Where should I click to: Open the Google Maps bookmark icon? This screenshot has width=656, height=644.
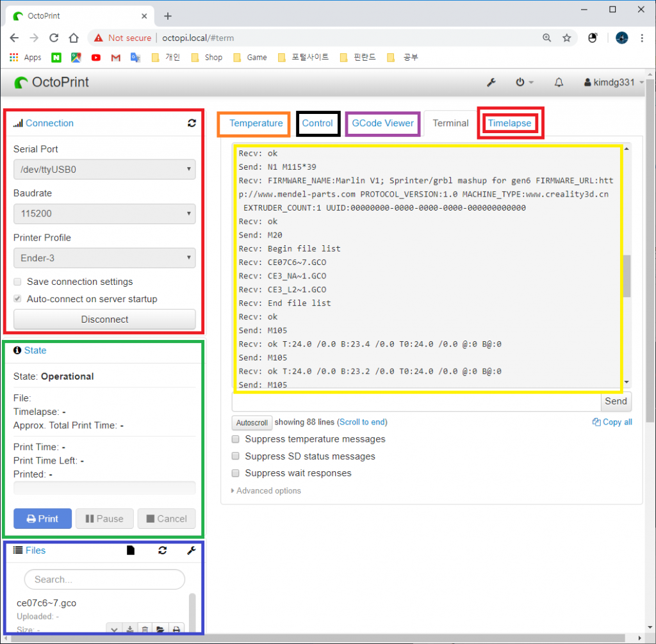tap(76, 58)
